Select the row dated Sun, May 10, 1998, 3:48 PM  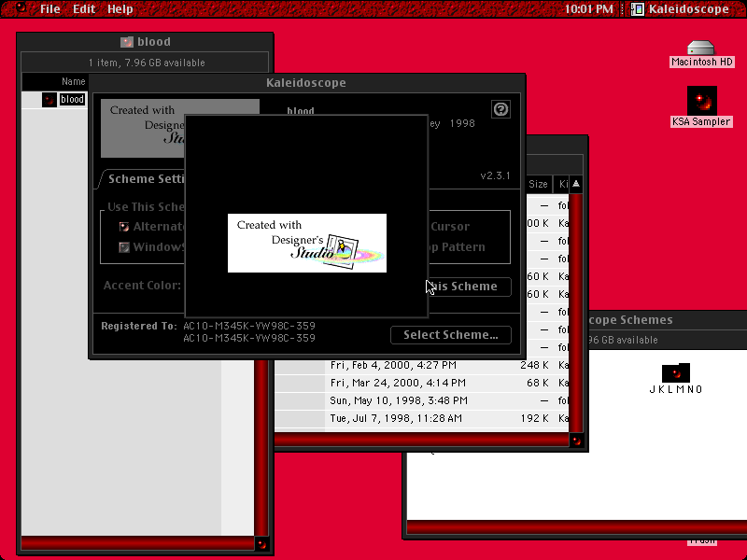click(422, 400)
